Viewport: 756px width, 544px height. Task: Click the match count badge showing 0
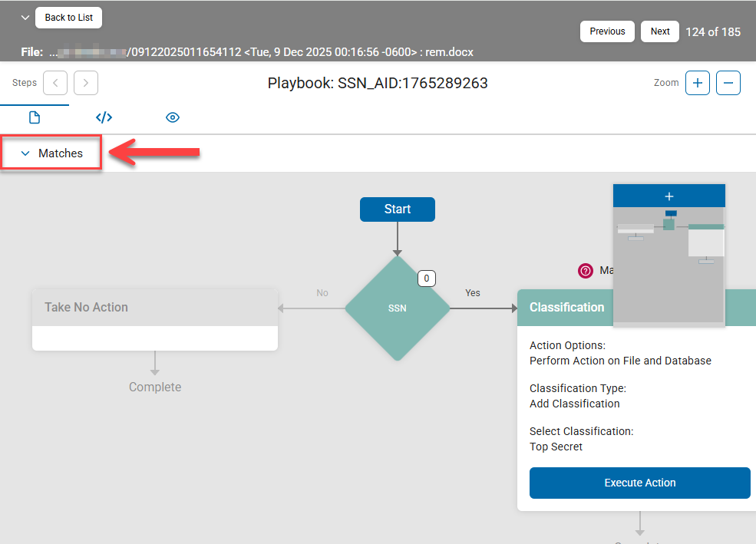[x=428, y=279]
